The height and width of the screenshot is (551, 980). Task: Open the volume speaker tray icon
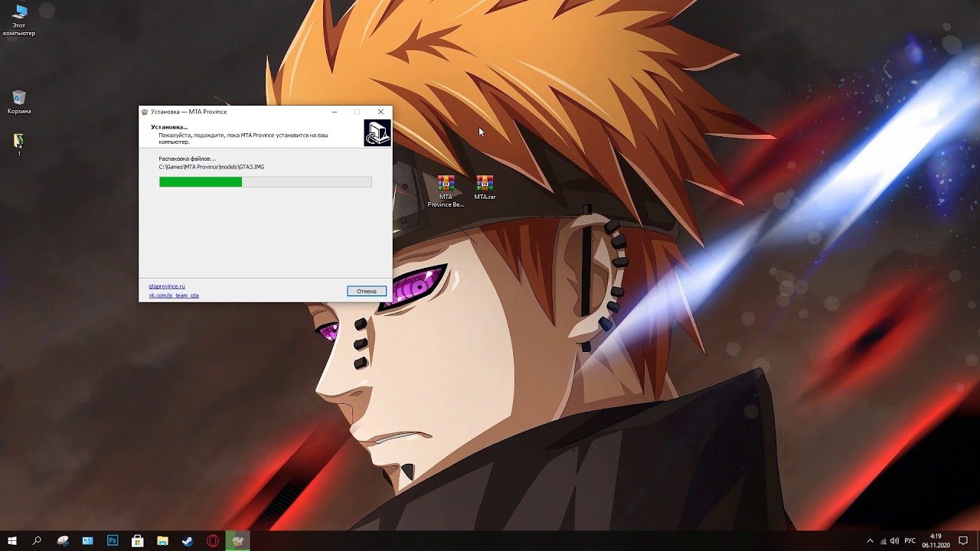pyautogui.click(x=895, y=541)
